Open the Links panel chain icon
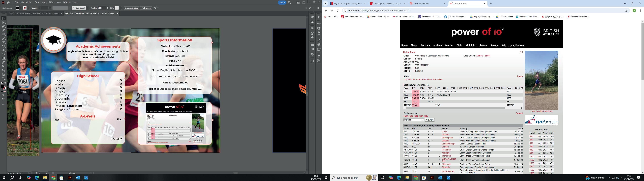 pyautogui.click(x=319, y=24)
